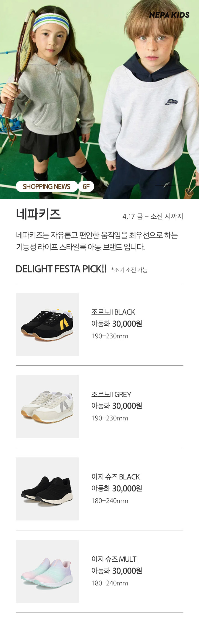Viewport: 199px width, 644px height.
Task: Open the 조르노II BLACK shoe thumbnail
Action: pyautogui.click(x=47, y=324)
